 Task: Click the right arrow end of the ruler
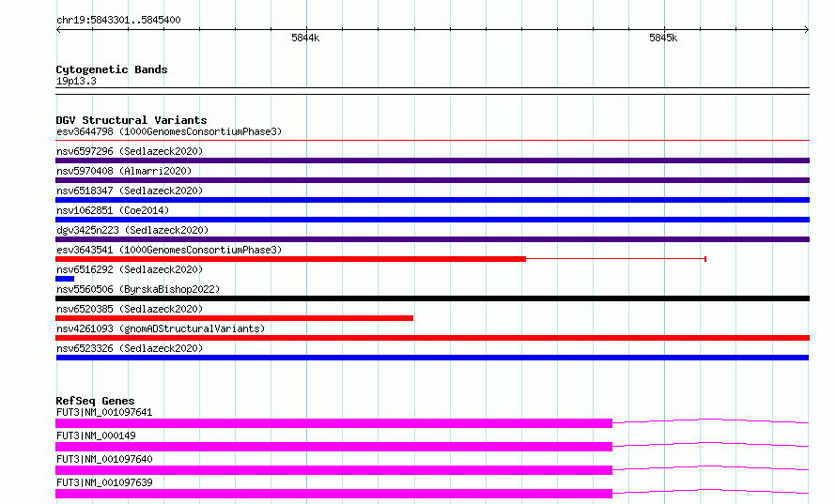pyautogui.click(x=807, y=29)
